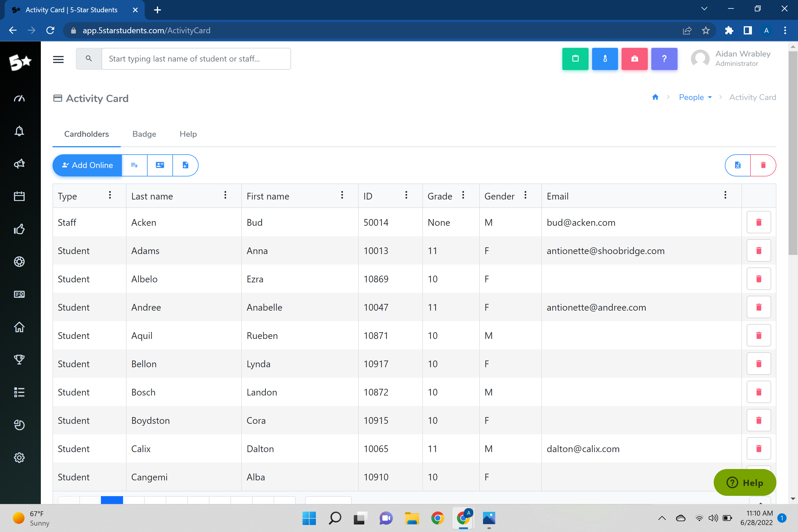The height and width of the screenshot is (532, 798).
Task: Select the Cardholders tab
Action: click(x=87, y=134)
